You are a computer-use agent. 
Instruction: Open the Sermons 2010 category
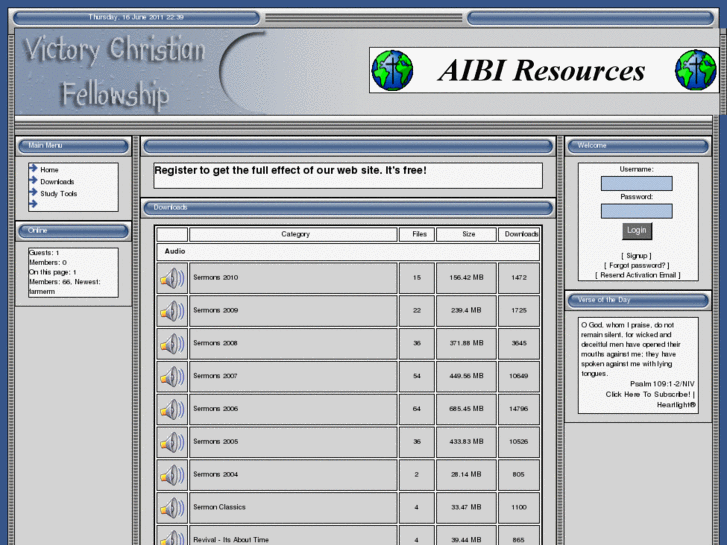pyautogui.click(x=216, y=277)
